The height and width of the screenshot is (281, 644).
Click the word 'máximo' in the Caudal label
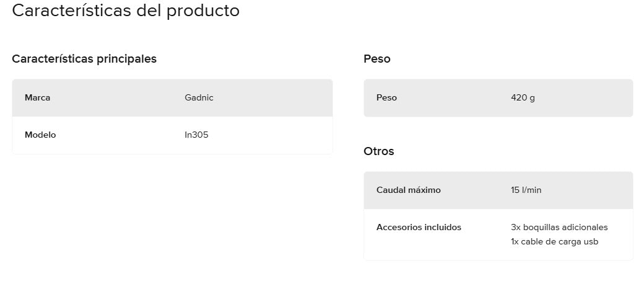(424, 190)
